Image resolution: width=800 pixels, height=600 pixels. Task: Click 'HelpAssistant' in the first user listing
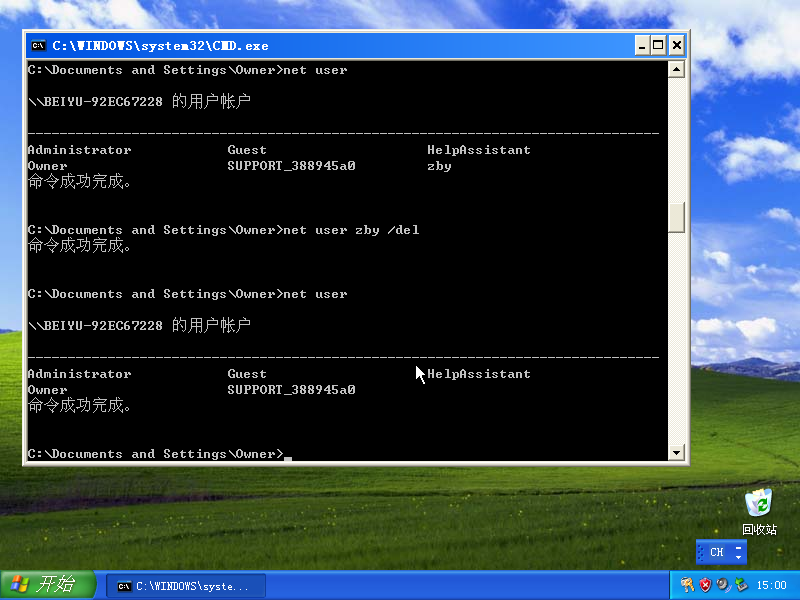click(479, 150)
